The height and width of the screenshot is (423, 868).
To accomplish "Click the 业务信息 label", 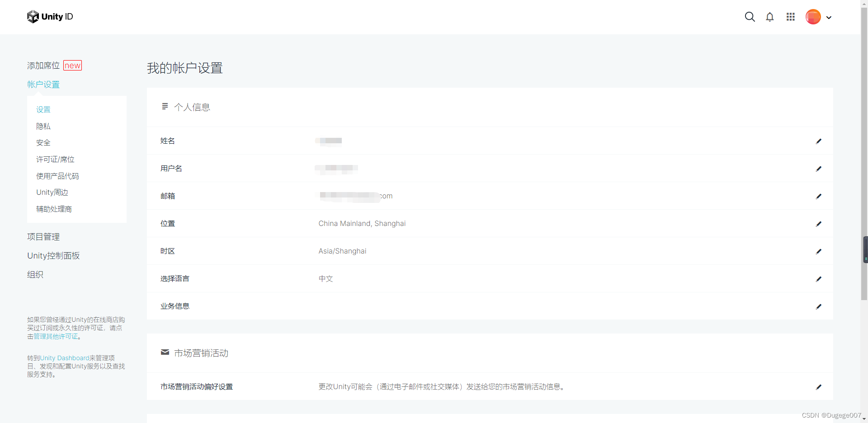I will point(175,306).
